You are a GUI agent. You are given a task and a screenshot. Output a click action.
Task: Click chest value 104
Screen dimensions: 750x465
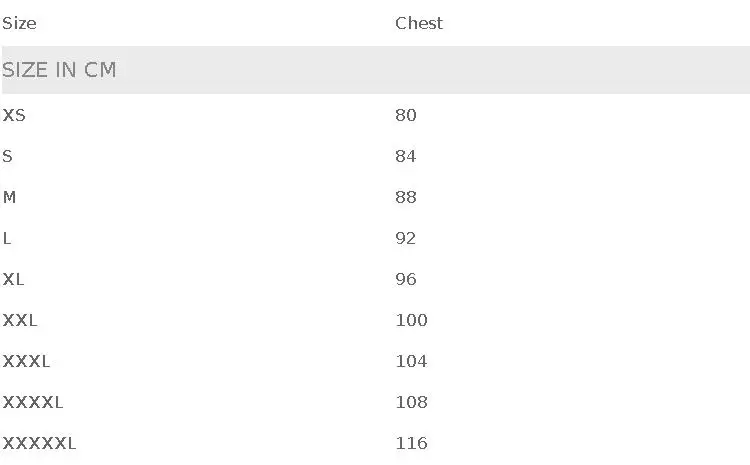[411, 361]
